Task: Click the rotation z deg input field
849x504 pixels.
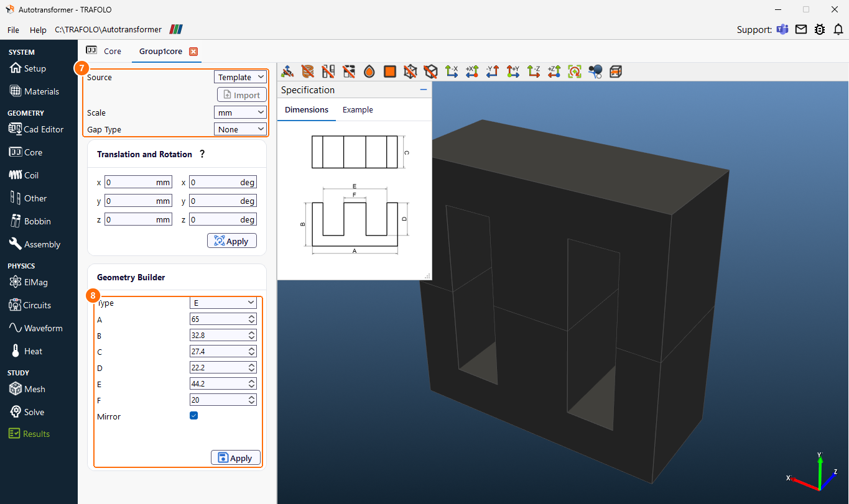Action: point(223,220)
